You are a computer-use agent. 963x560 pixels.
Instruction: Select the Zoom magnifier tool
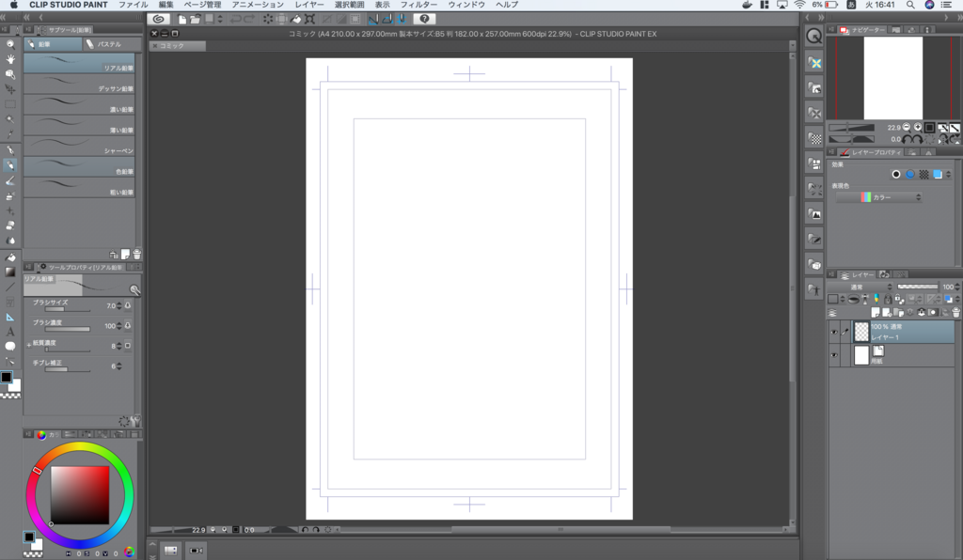point(9,44)
